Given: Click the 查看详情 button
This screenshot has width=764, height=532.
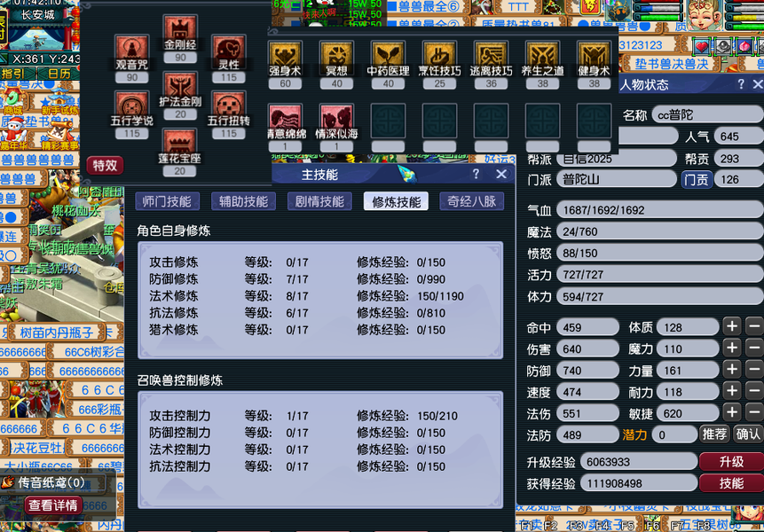Looking at the screenshot, I should 53,505.
